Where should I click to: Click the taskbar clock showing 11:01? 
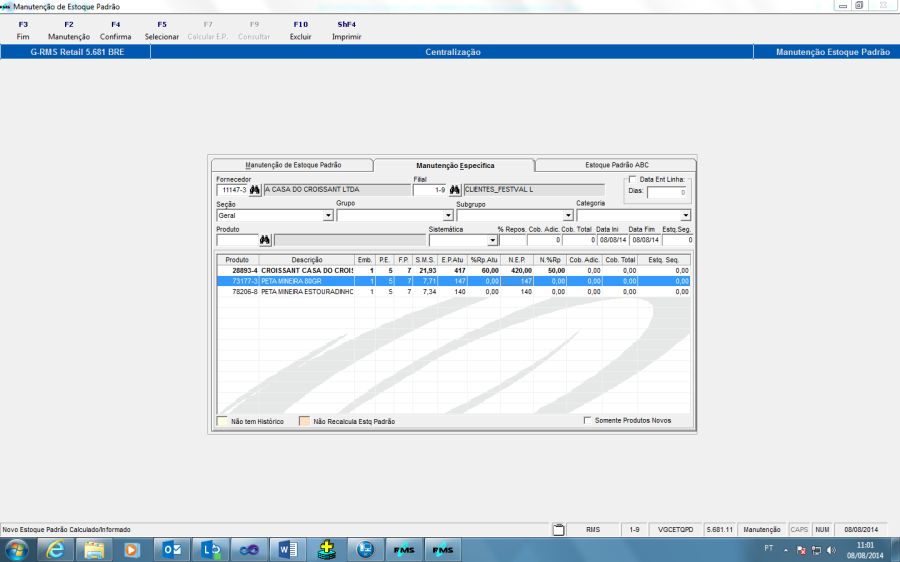[865, 545]
